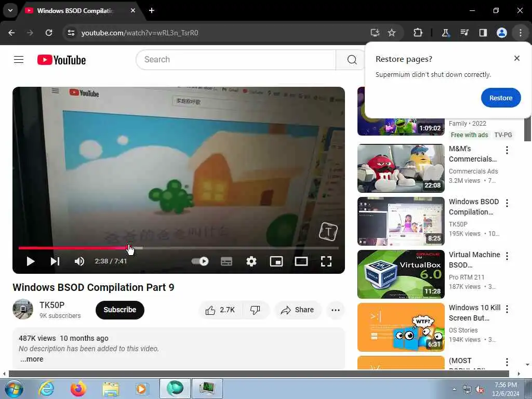The width and height of the screenshot is (532, 399).
Task: Open the experiments flask icon
Action: click(445, 33)
